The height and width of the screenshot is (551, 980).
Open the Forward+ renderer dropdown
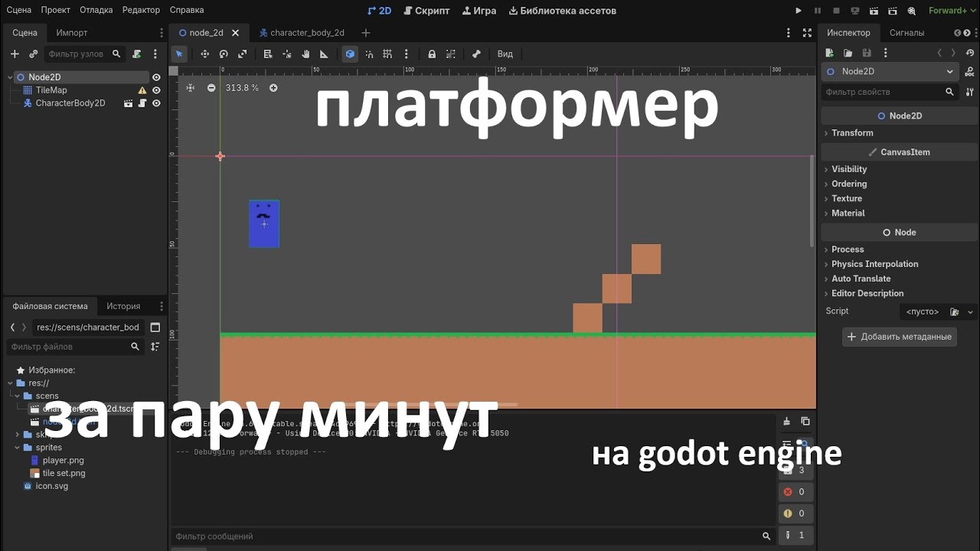951,11
